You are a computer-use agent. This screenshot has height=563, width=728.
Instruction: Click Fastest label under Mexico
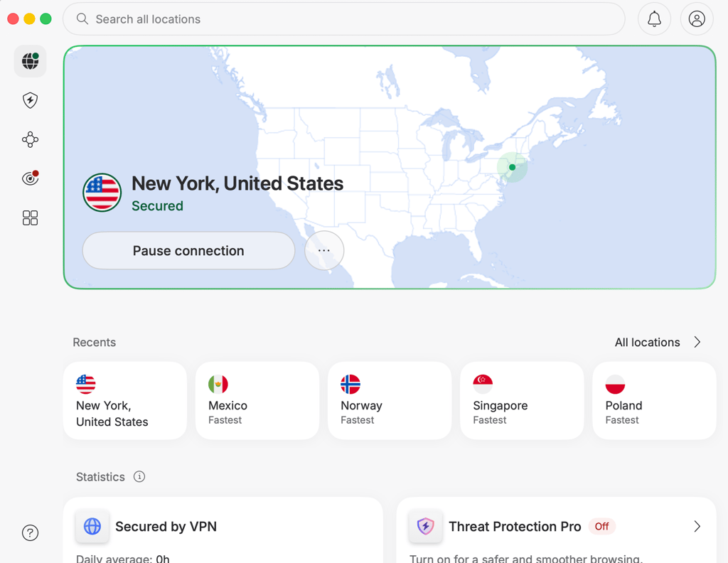(x=225, y=420)
